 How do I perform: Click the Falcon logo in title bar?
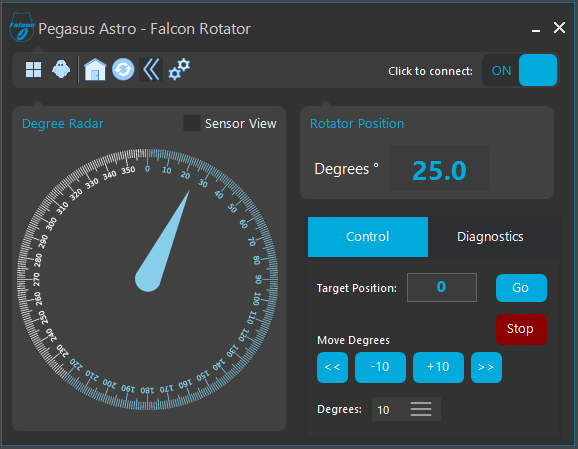22,27
